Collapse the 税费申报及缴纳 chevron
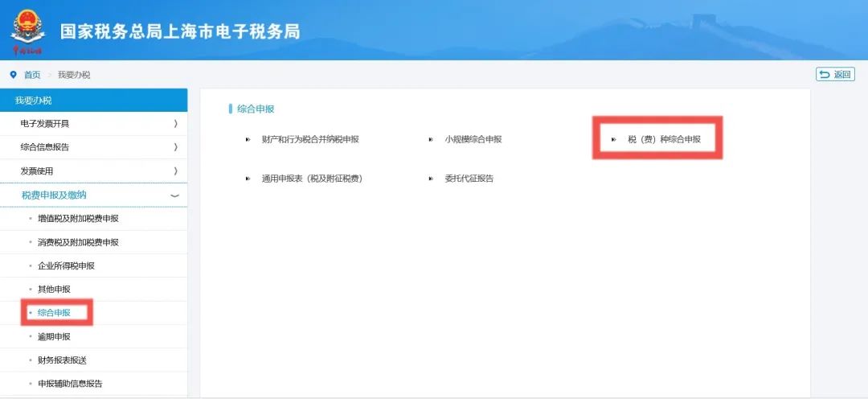 pyautogui.click(x=175, y=195)
